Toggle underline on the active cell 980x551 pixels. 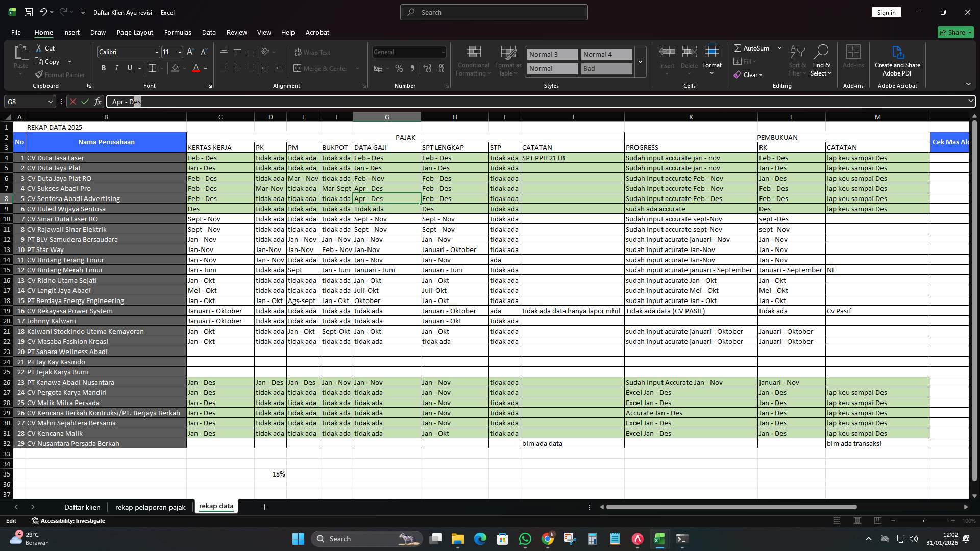click(129, 68)
